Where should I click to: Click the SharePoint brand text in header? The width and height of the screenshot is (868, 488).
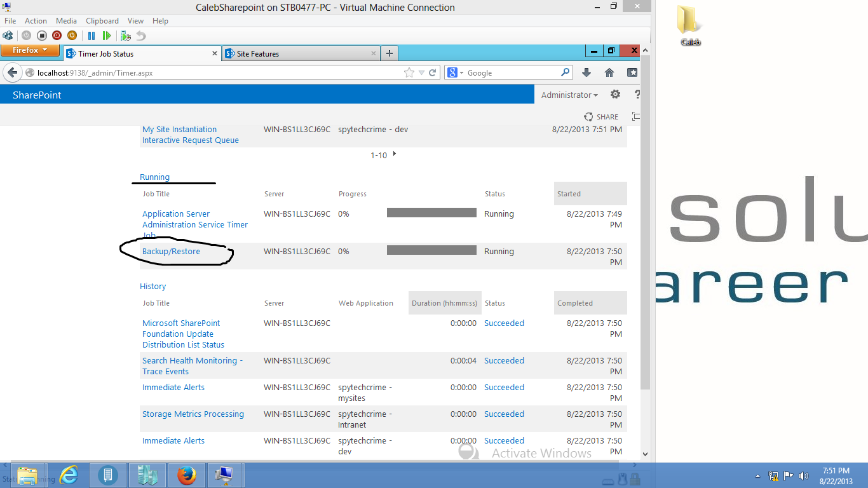(x=37, y=95)
